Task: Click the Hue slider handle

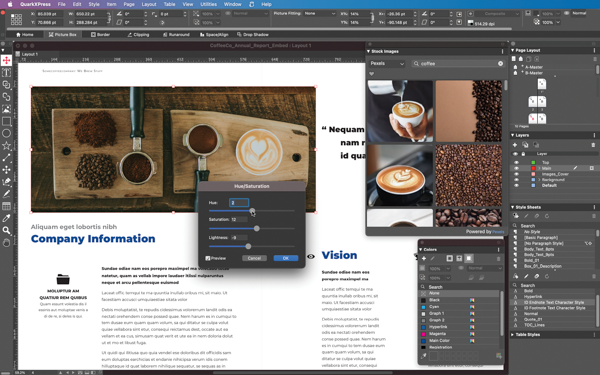Action: click(252, 210)
